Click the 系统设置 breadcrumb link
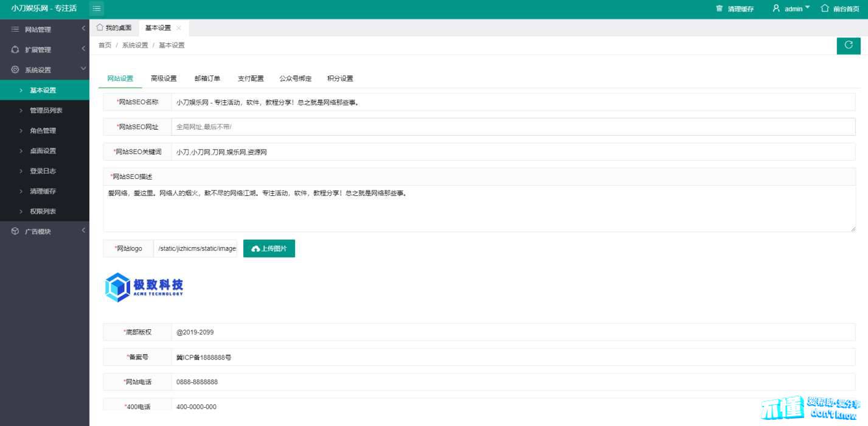Image resolution: width=868 pixels, height=426 pixels. click(135, 46)
